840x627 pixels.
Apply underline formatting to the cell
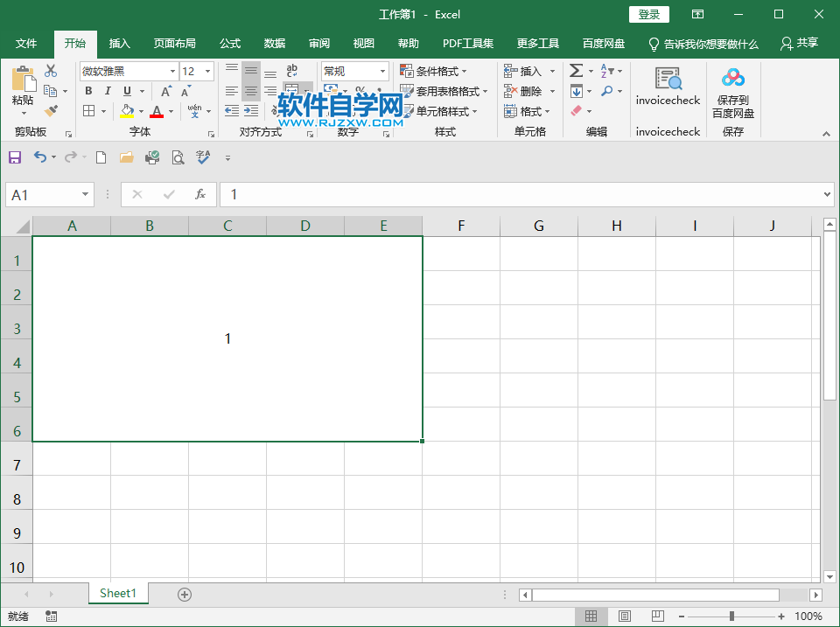point(125,90)
